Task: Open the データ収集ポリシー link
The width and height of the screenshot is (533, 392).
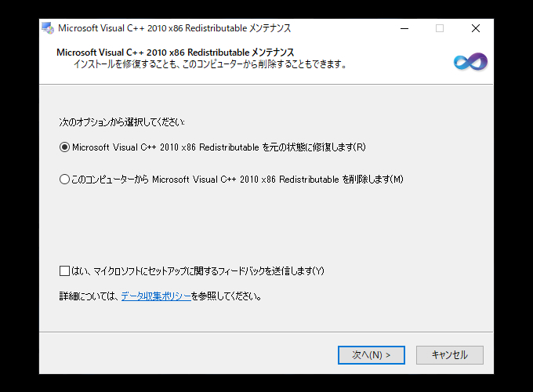Action: coord(156,296)
